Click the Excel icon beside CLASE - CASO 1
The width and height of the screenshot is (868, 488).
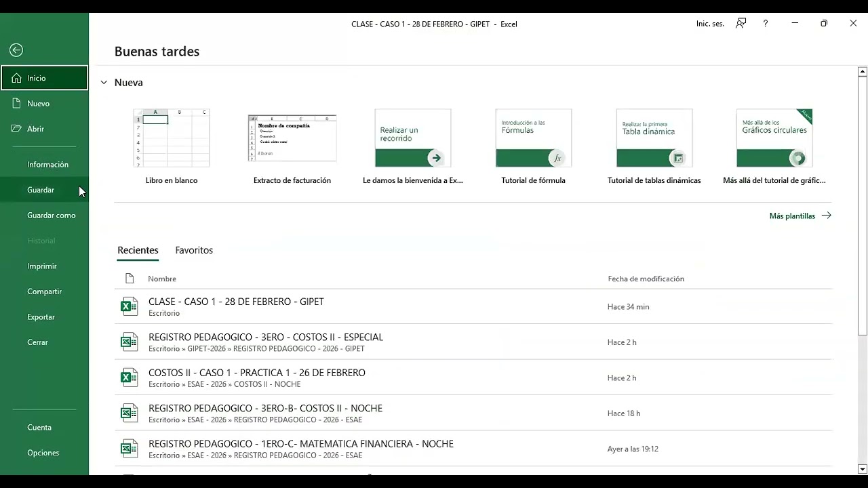point(129,306)
